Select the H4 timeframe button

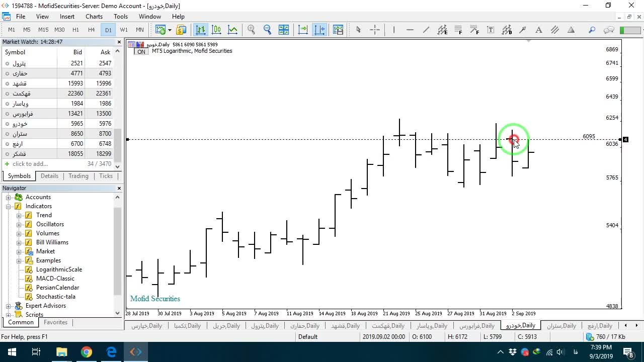click(92, 30)
